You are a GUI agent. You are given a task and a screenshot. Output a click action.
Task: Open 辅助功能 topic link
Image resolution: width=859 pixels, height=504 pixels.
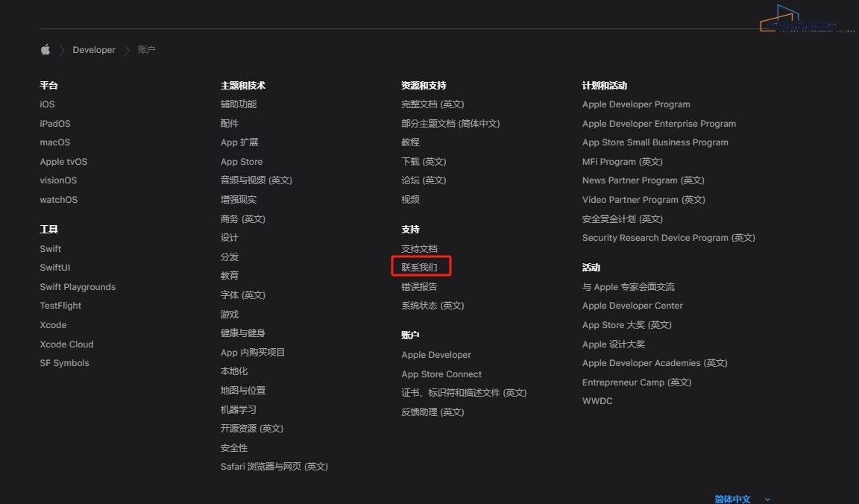coord(239,104)
